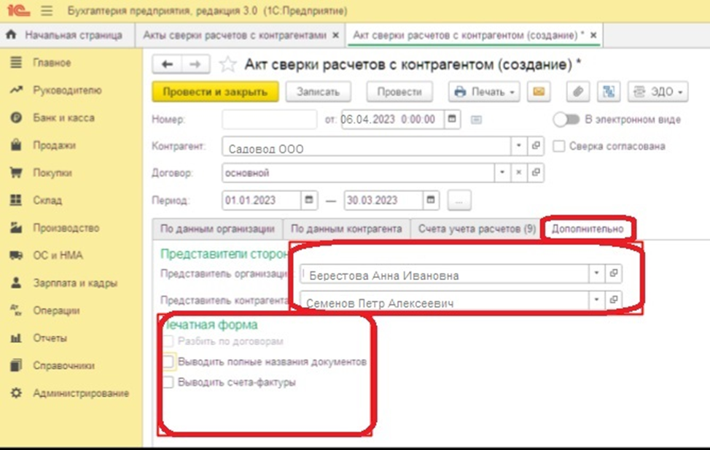710x450 pixels.
Task: Click the favorites star icon by the title
Action: click(227, 64)
